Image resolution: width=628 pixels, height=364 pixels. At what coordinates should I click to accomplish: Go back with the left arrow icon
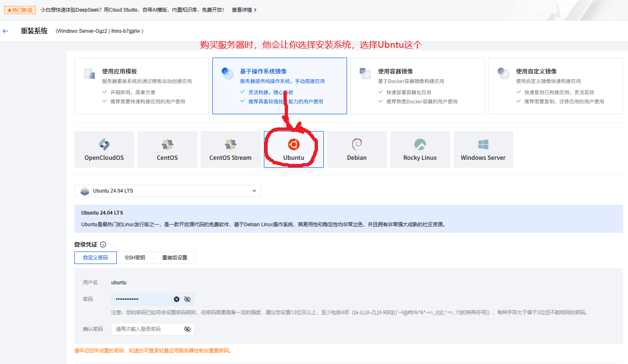point(5,31)
